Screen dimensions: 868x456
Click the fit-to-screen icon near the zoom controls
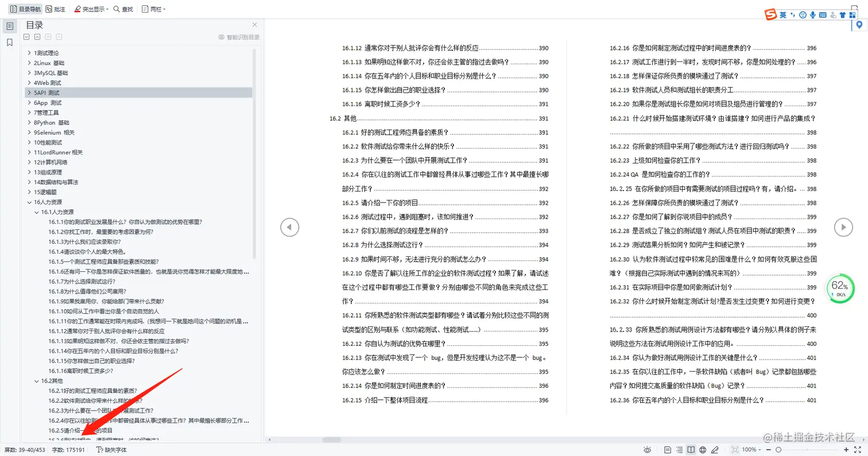tap(735, 450)
